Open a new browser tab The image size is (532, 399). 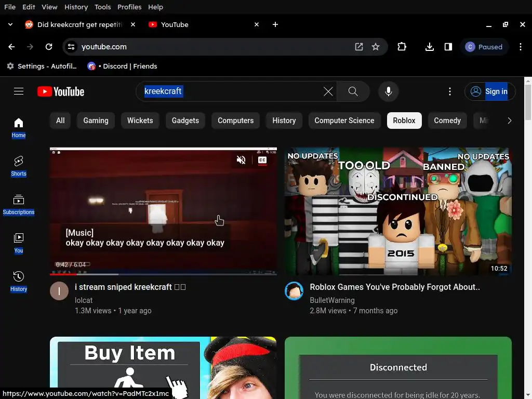click(275, 24)
